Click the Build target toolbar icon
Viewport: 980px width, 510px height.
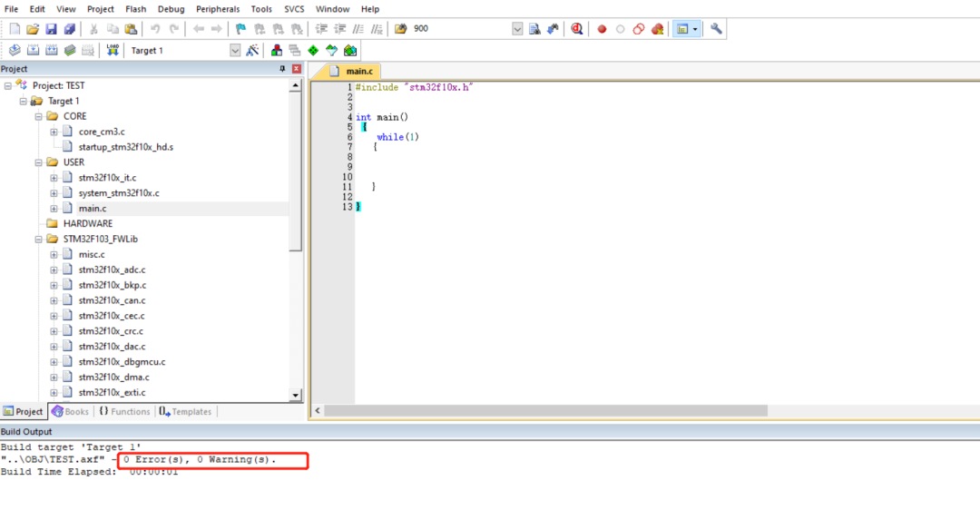[33, 51]
